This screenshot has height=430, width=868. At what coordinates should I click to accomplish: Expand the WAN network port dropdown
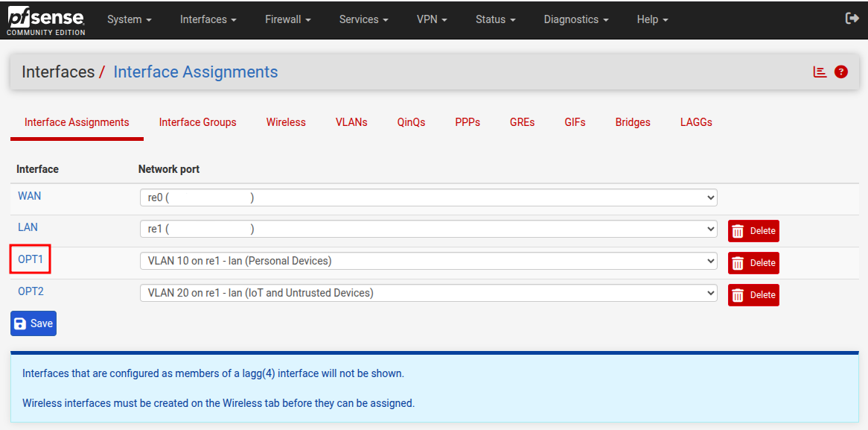(x=429, y=197)
